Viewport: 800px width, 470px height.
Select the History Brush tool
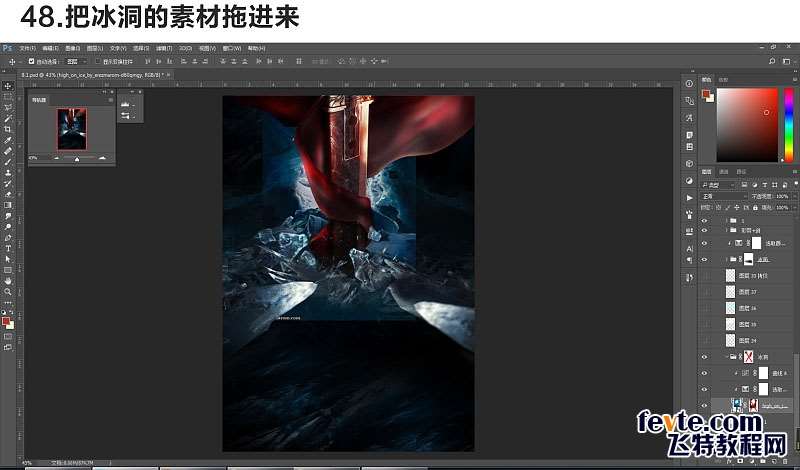8,183
